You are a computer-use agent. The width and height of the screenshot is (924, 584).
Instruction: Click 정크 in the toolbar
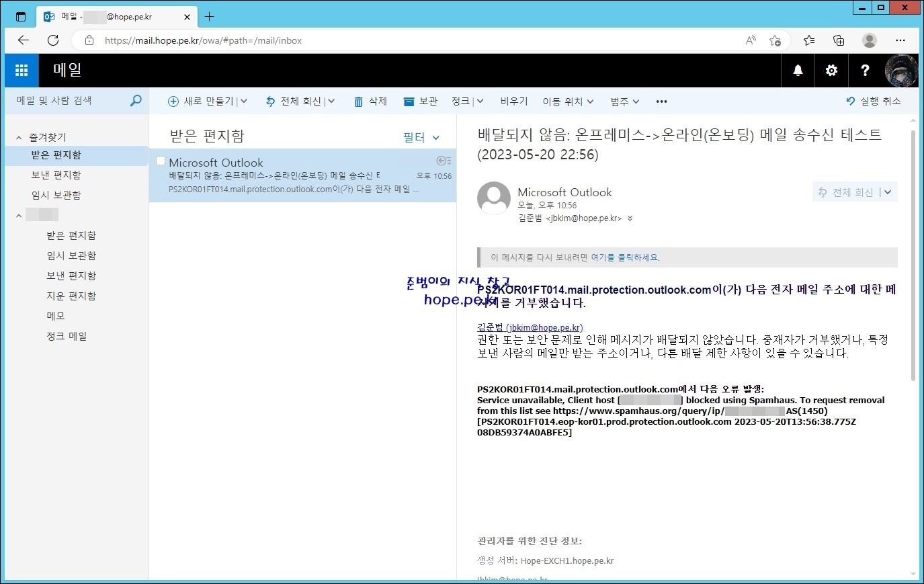460,101
